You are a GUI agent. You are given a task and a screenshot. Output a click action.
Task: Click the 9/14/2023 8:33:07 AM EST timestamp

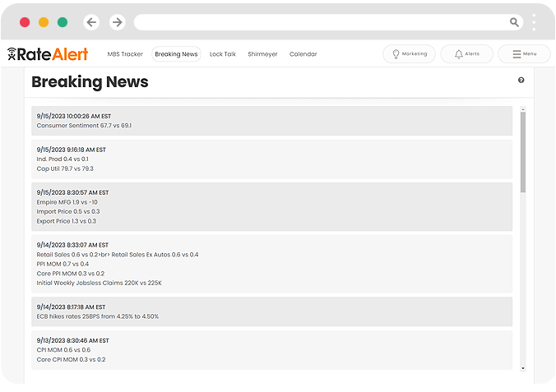72,245
